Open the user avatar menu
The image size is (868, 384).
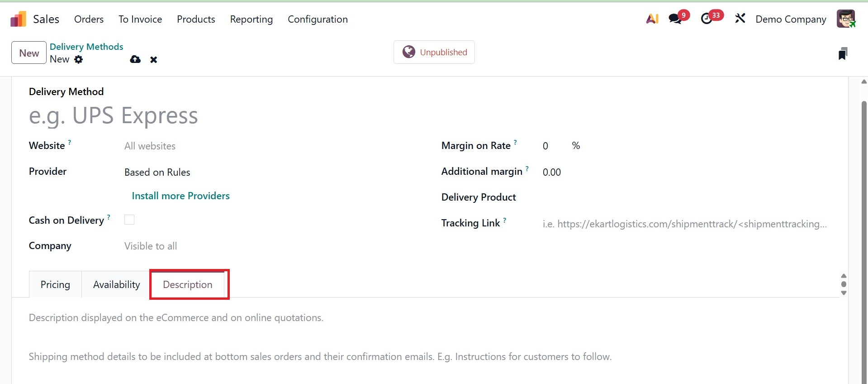click(x=845, y=19)
